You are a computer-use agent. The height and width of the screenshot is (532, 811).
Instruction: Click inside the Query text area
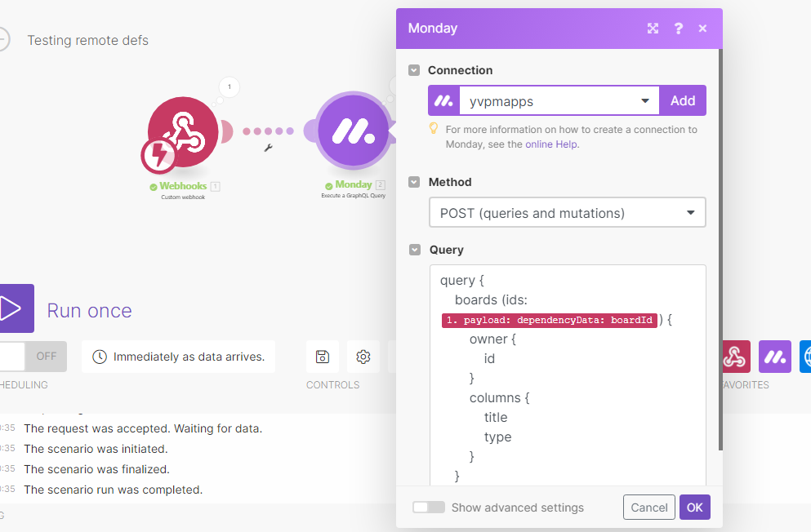[568, 375]
